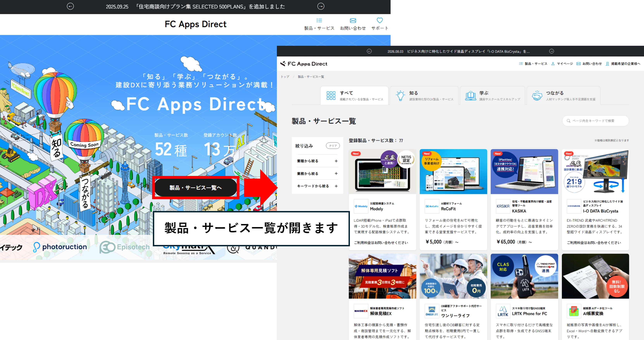Click the book icon of 学ぶ tab
This screenshot has height=340, width=644.
pos(470,96)
